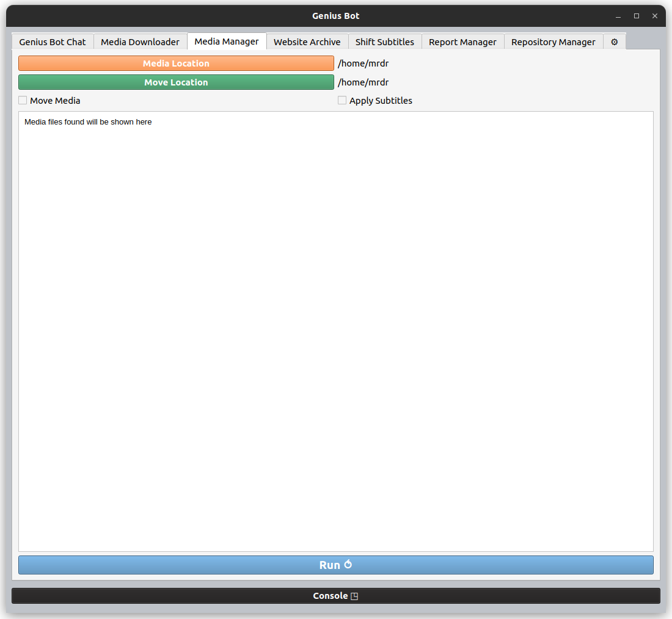Switch to Report Manager tab
Image resolution: width=672 pixels, height=619 pixels.
(x=463, y=42)
